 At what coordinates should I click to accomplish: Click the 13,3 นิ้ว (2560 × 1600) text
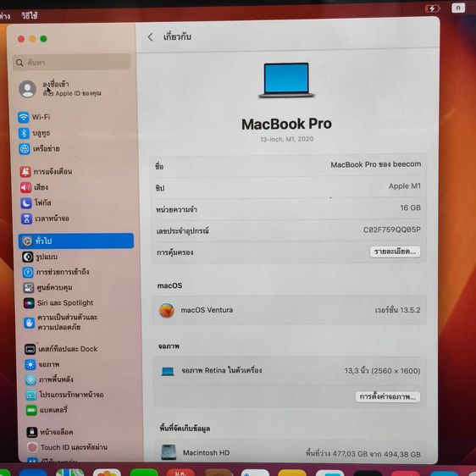[x=382, y=371]
